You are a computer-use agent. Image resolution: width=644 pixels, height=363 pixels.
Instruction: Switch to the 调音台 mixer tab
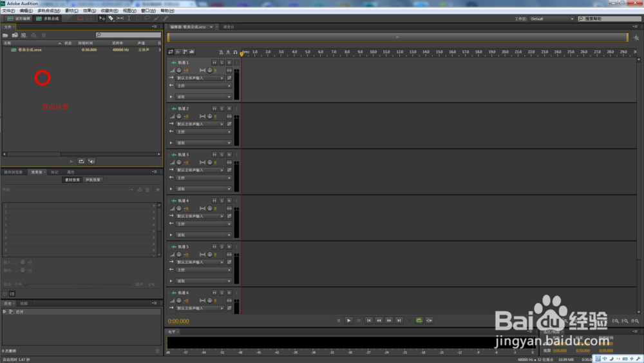point(229,27)
